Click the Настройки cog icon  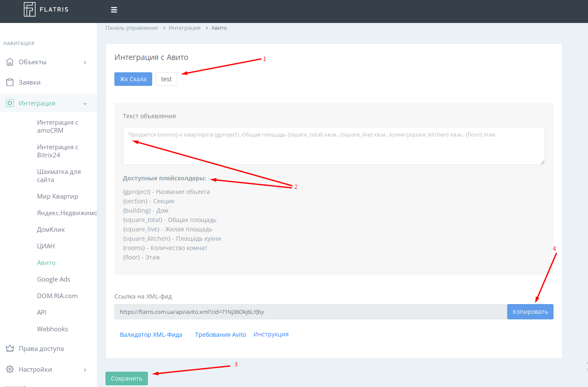[10, 370]
